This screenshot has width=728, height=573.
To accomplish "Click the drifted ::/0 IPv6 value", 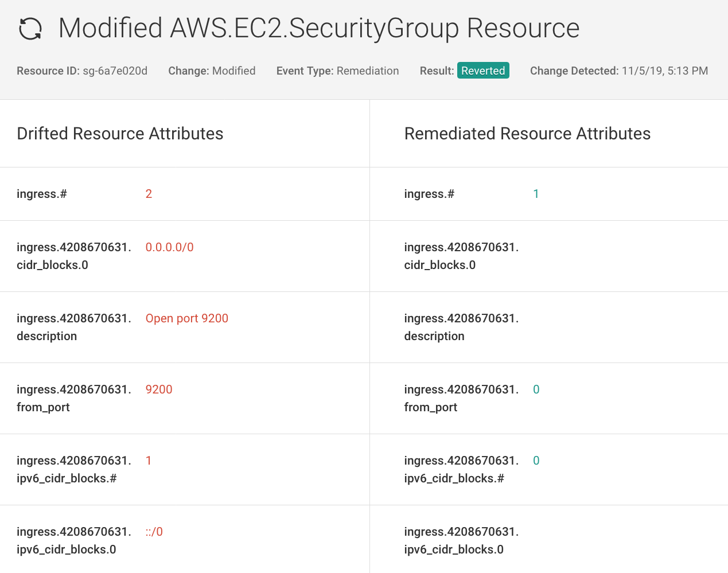I will point(154,532).
